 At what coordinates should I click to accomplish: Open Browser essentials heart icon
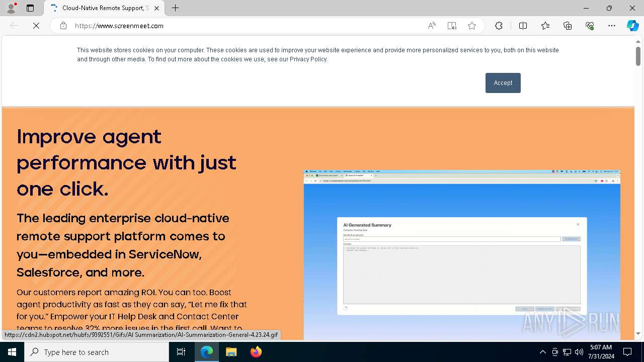(x=590, y=26)
